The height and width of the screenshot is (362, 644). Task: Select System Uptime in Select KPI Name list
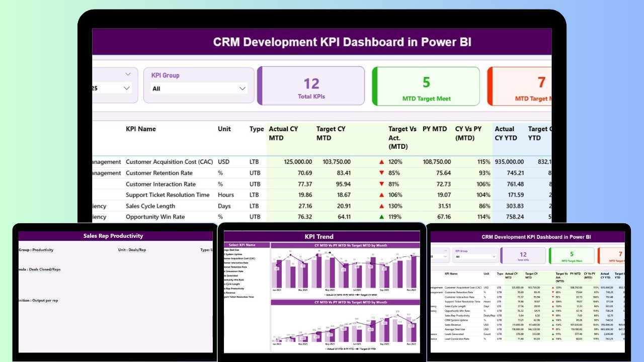pos(233,254)
